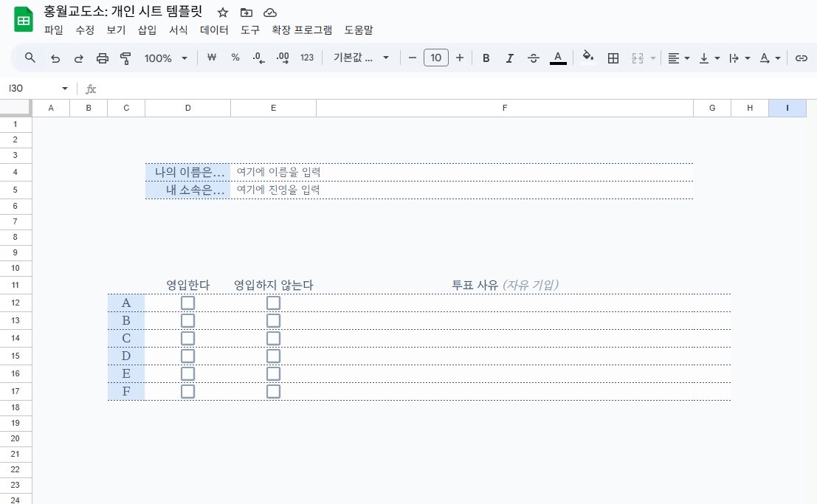Expand horizontal align dropdown arrow
The width and height of the screenshot is (817, 504).
coord(687,58)
